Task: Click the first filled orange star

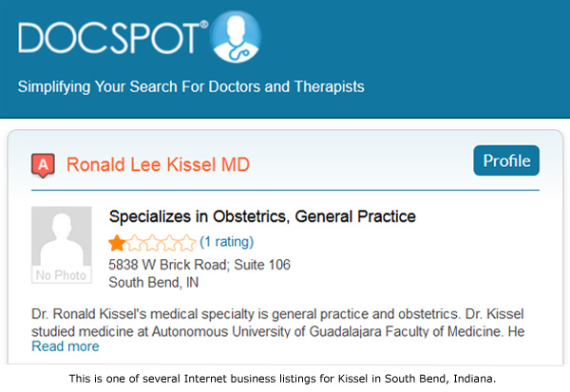Action: [117, 243]
